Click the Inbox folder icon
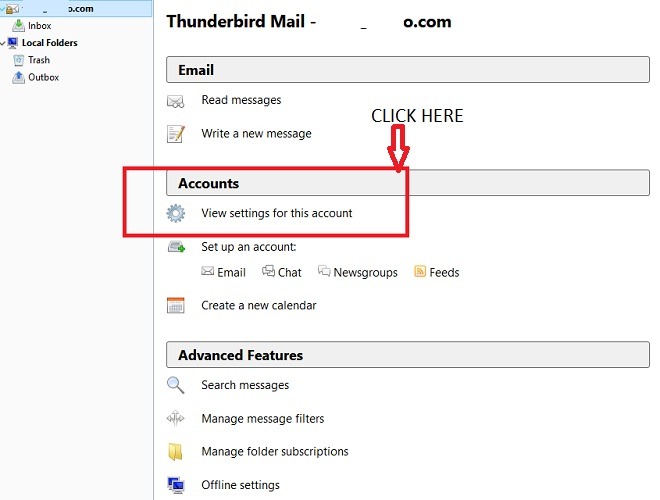Screen dimensions: 660x500 pos(18,26)
